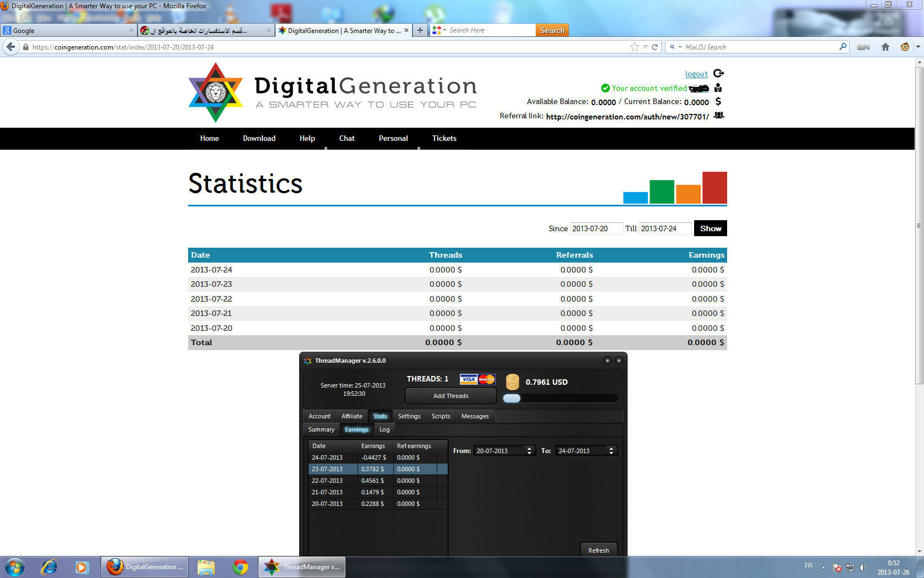Click the video camera toolbar icon
Screen dimensions: 924x578
[864, 47]
